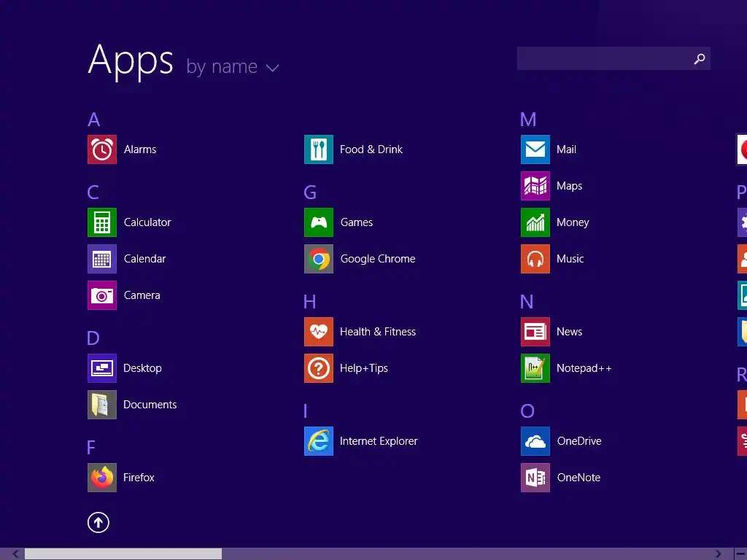
Task: Click the letter D group header
Action: pyautogui.click(x=93, y=338)
